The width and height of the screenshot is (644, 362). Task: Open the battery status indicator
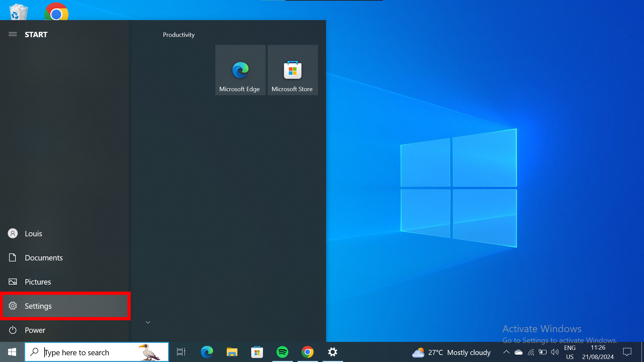click(x=543, y=352)
